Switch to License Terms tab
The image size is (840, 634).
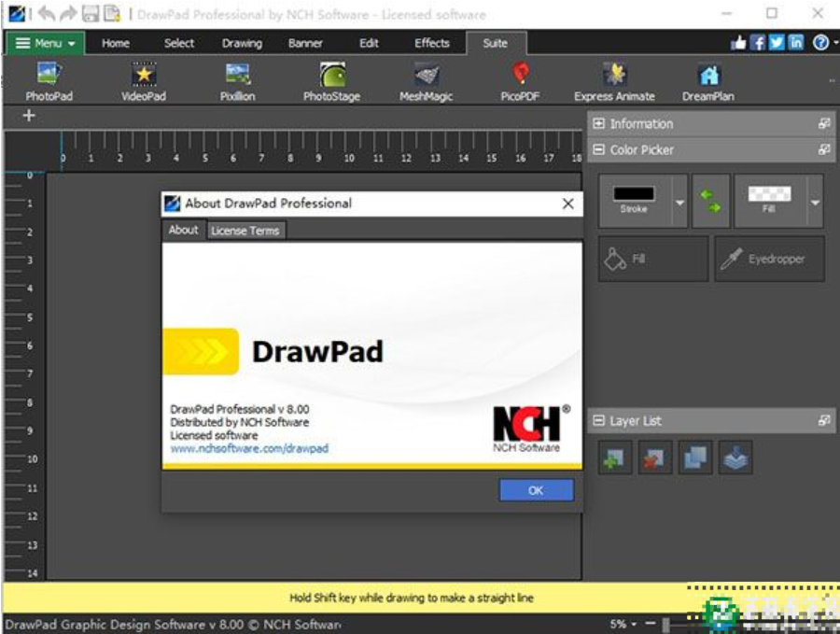tap(245, 231)
